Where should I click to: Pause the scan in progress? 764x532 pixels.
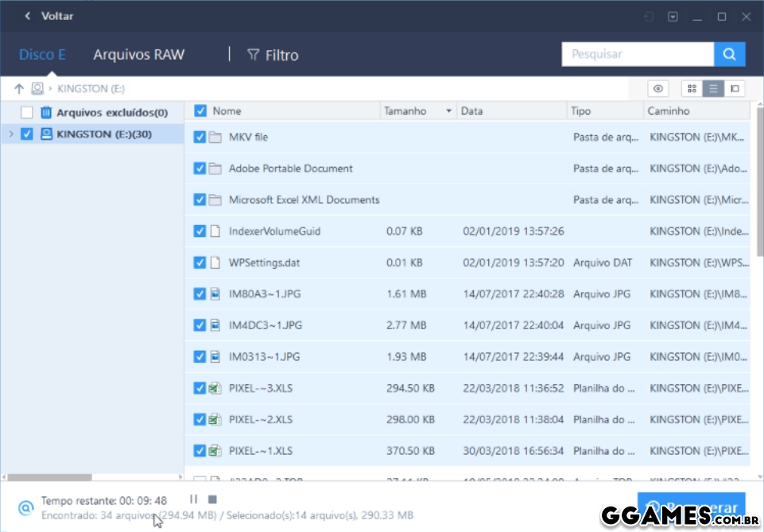click(193, 499)
